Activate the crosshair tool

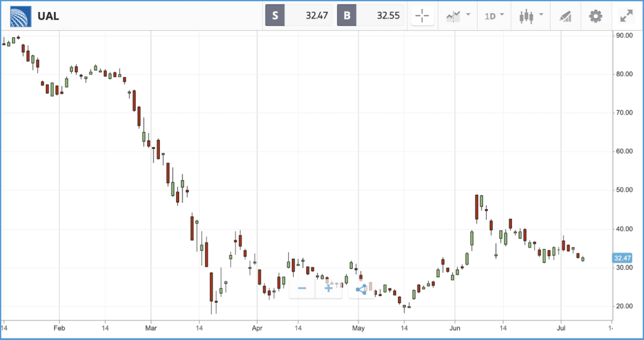coord(422,16)
